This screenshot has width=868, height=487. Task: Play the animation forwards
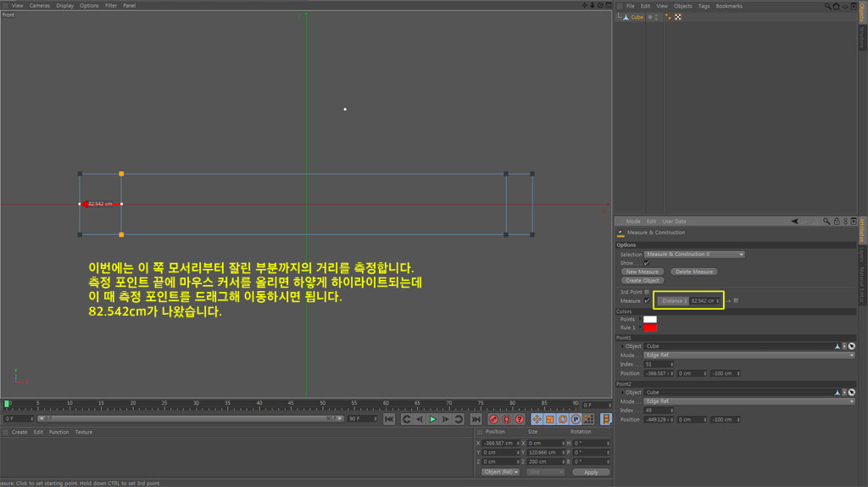(x=433, y=419)
